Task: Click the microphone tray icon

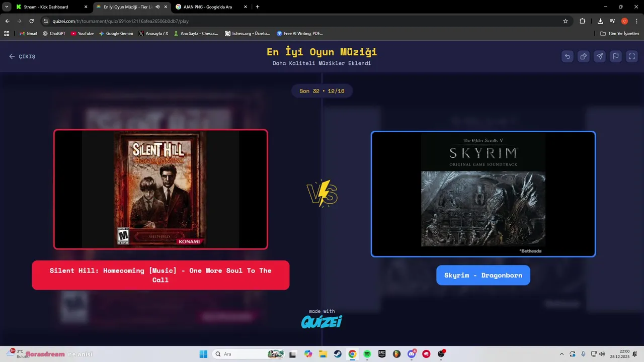Action: tap(583, 354)
